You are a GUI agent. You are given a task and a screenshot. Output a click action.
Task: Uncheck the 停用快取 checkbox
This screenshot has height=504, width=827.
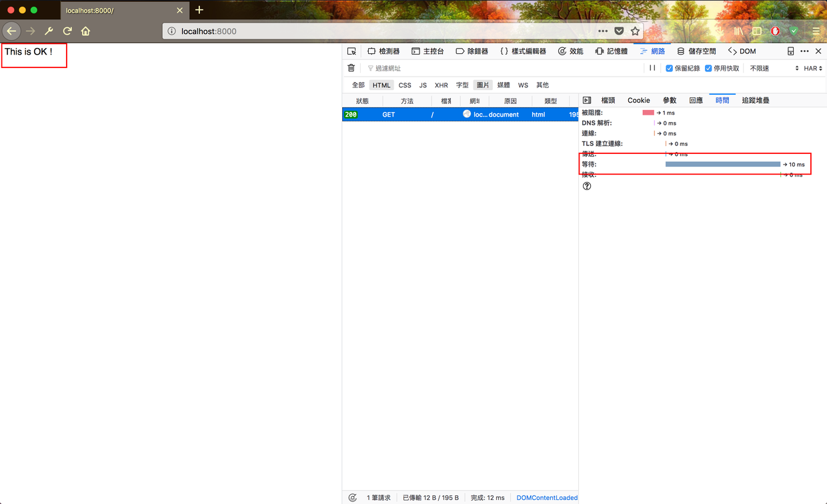tap(708, 68)
